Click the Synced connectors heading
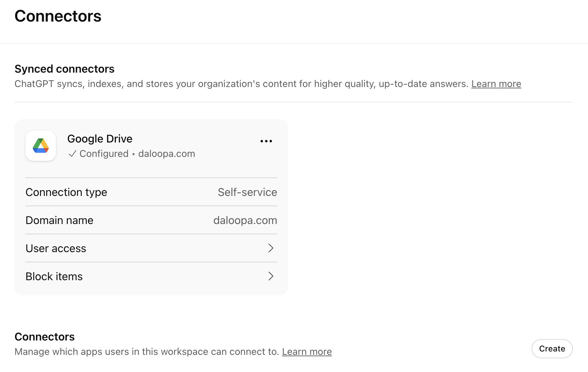The image size is (588, 372). point(64,69)
